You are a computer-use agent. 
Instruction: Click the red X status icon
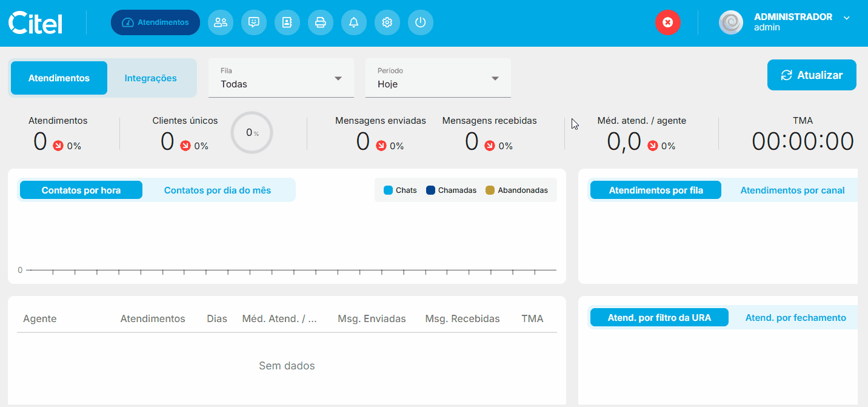point(667,22)
